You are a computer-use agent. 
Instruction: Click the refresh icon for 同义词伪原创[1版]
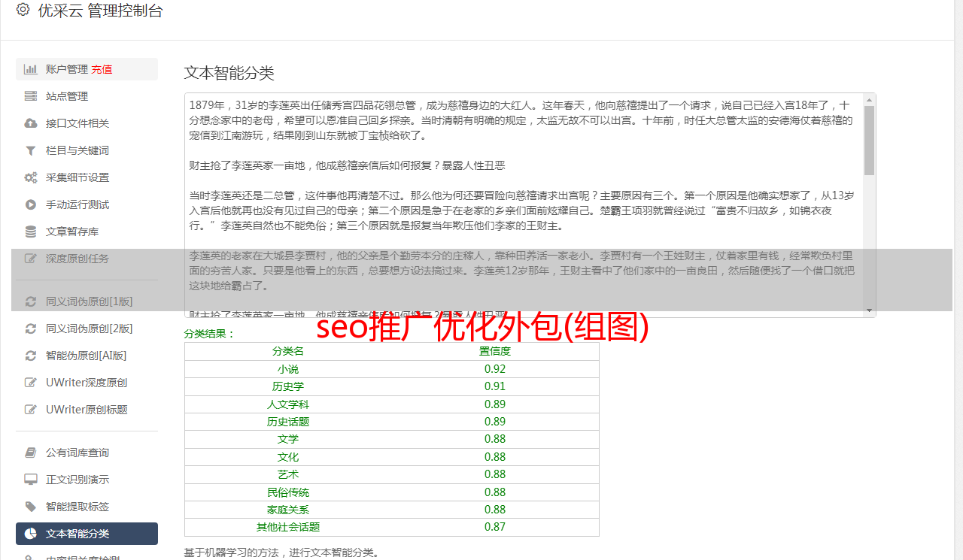point(31,301)
